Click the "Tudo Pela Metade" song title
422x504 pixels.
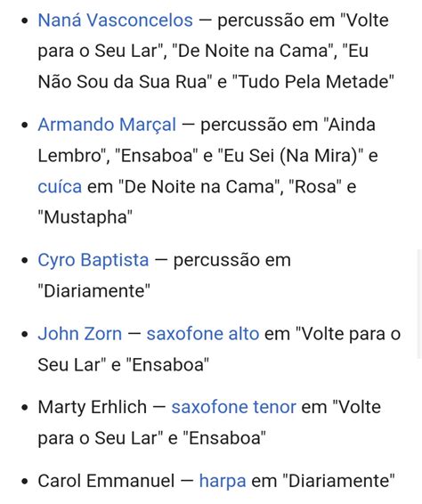point(312,82)
